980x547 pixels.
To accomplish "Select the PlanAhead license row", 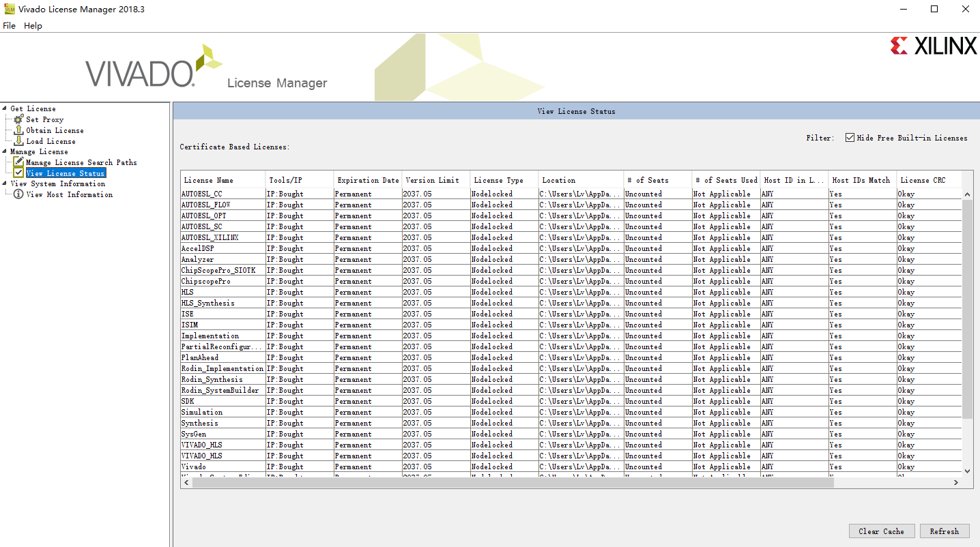I will pyautogui.click(x=571, y=357).
